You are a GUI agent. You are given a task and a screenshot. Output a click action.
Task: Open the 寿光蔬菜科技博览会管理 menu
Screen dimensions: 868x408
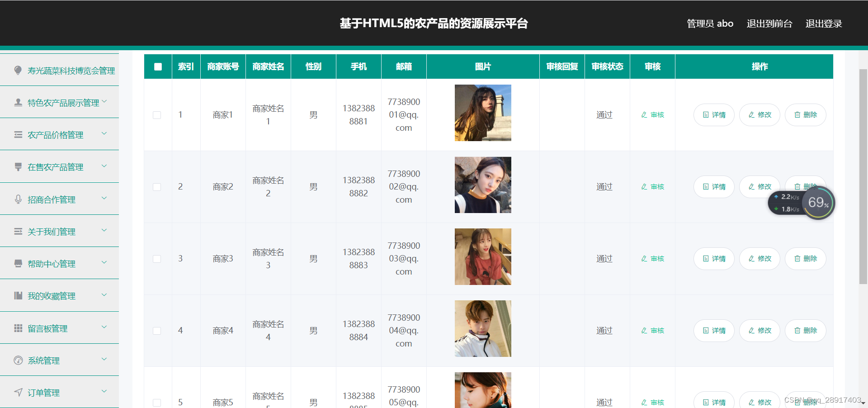pos(59,70)
